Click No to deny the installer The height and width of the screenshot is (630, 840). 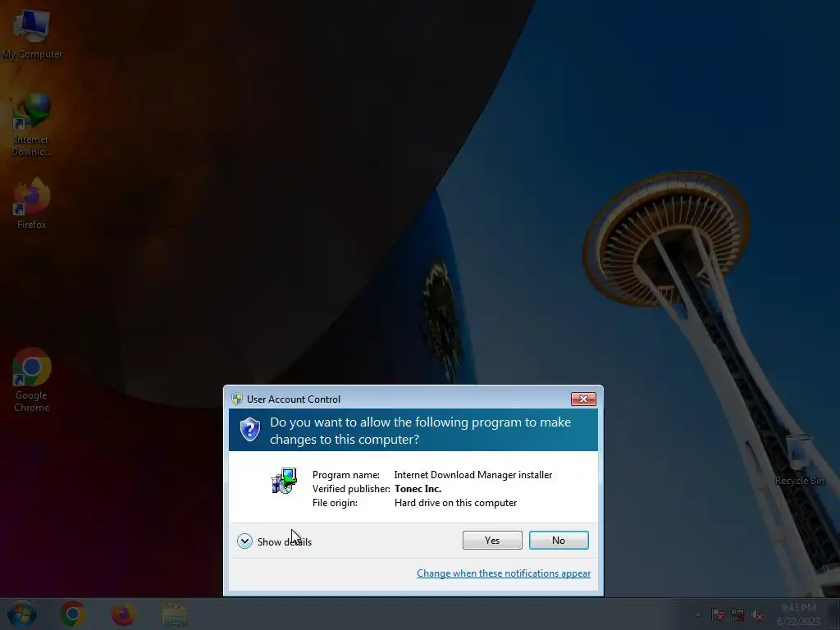point(558,540)
